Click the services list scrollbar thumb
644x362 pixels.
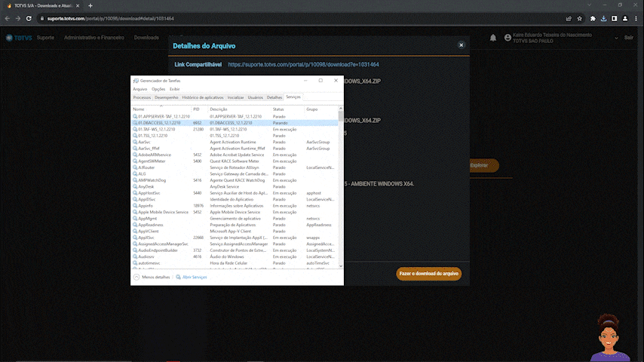341,116
